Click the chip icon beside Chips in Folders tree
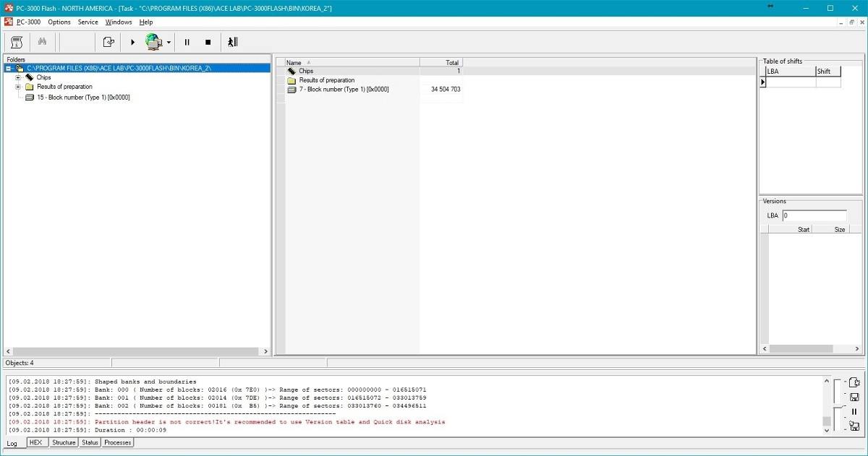The height and width of the screenshot is (456, 868). click(x=29, y=77)
